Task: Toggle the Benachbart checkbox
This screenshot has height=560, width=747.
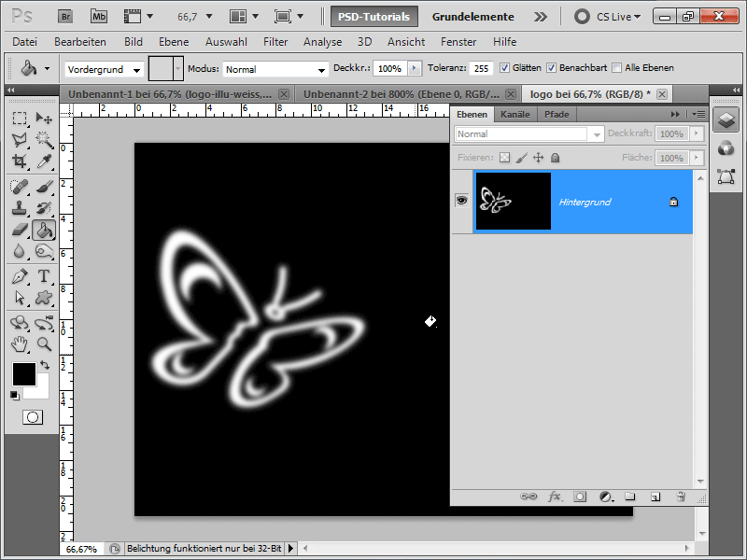Action: (x=551, y=67)
